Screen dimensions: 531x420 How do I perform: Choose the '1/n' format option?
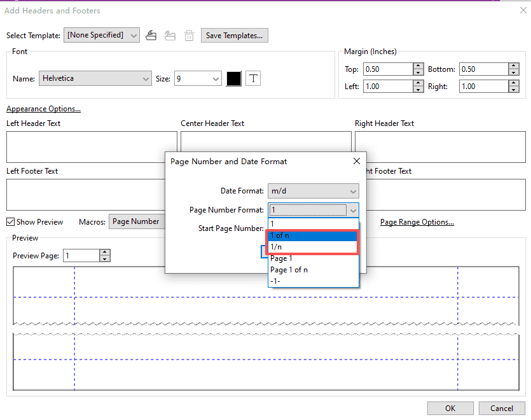point(314,247)
